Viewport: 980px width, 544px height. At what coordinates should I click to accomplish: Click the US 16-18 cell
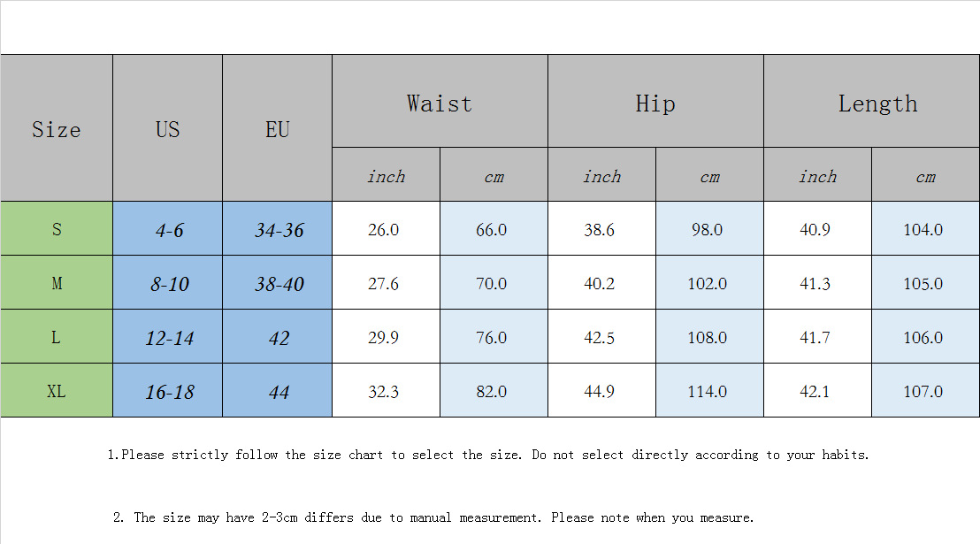pos(168,392)
